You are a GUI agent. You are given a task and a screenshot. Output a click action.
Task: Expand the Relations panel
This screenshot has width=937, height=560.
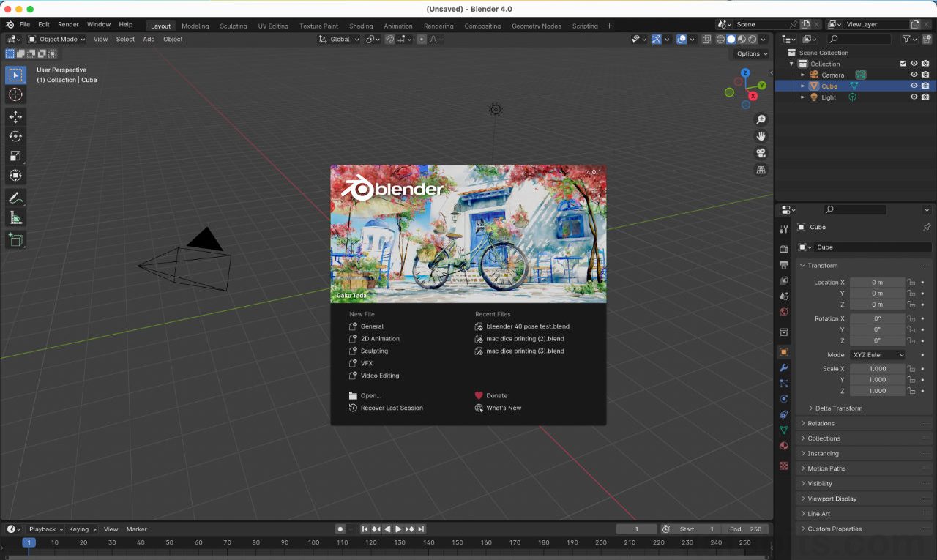pos(864,423)
